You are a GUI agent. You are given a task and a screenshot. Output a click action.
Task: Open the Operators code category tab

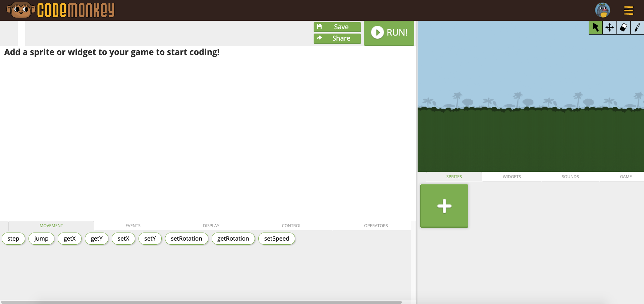coord(376,226)
